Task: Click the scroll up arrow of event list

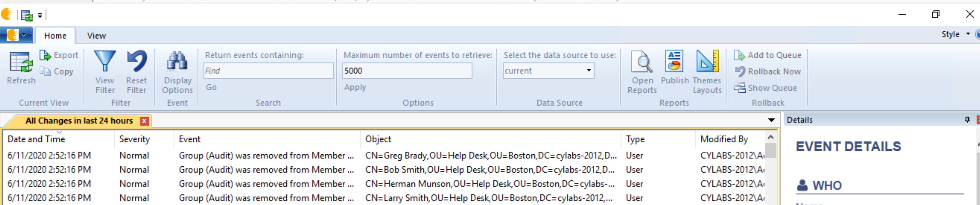Action: click(x=771, y=137)
